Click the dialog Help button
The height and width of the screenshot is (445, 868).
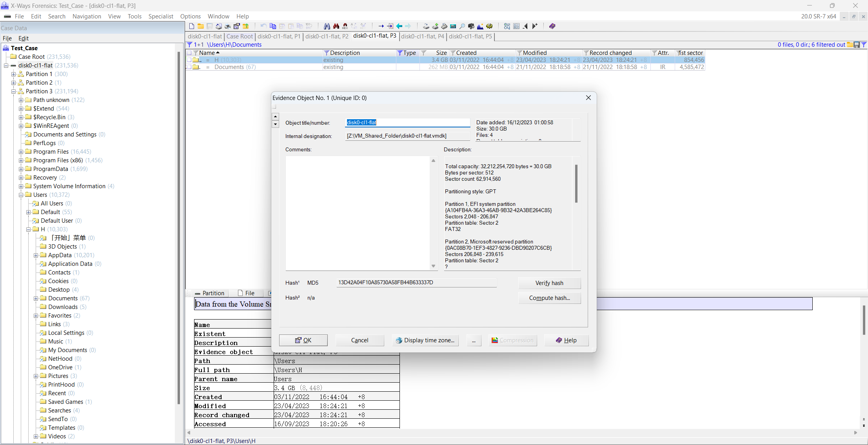566,340
